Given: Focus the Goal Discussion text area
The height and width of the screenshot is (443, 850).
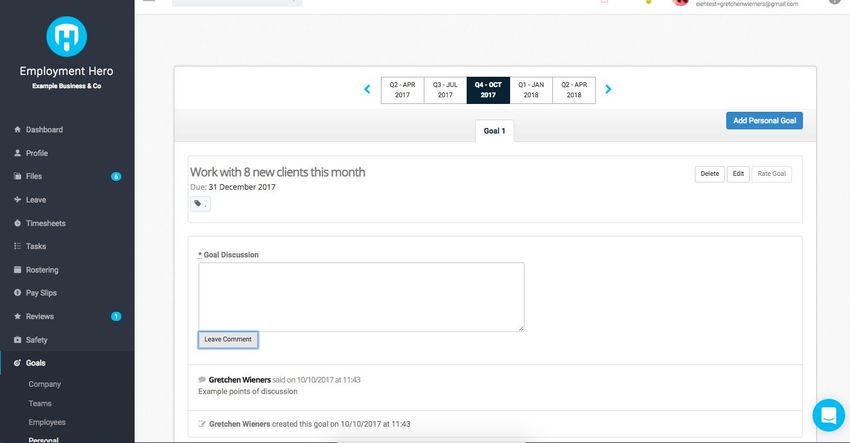Looking at the screenshot, I should coord(361,297).
